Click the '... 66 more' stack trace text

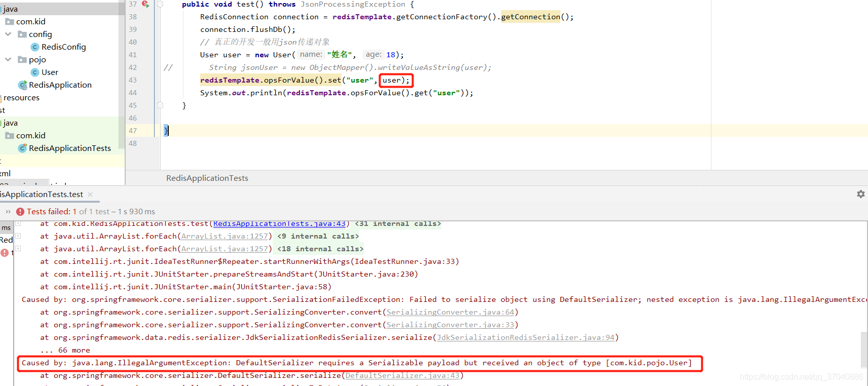[x=65, y=351]
